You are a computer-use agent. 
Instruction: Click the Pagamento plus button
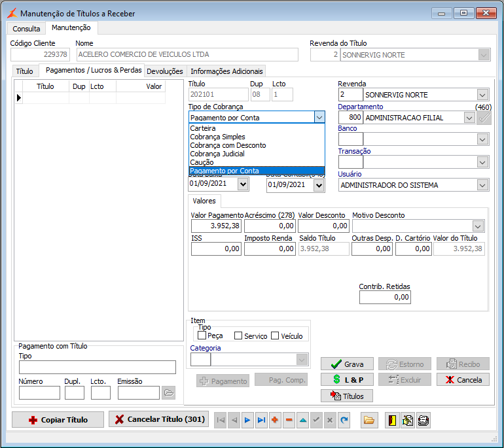[x=223, y=381]
